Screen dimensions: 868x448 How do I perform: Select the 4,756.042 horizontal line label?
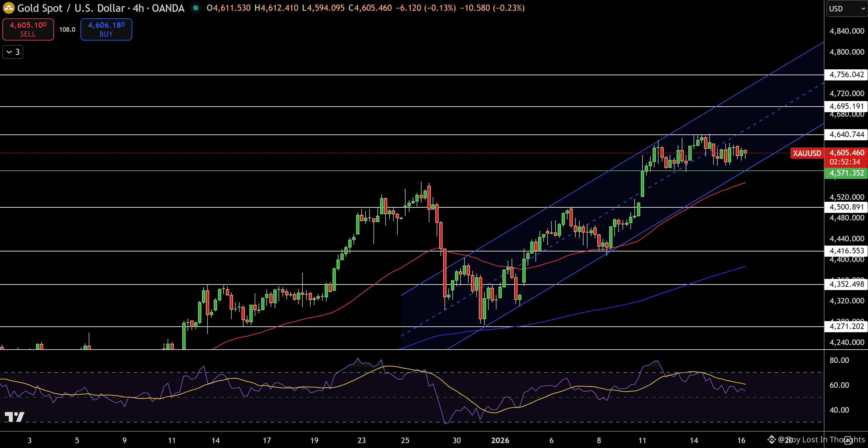click(x=846, y=74)
